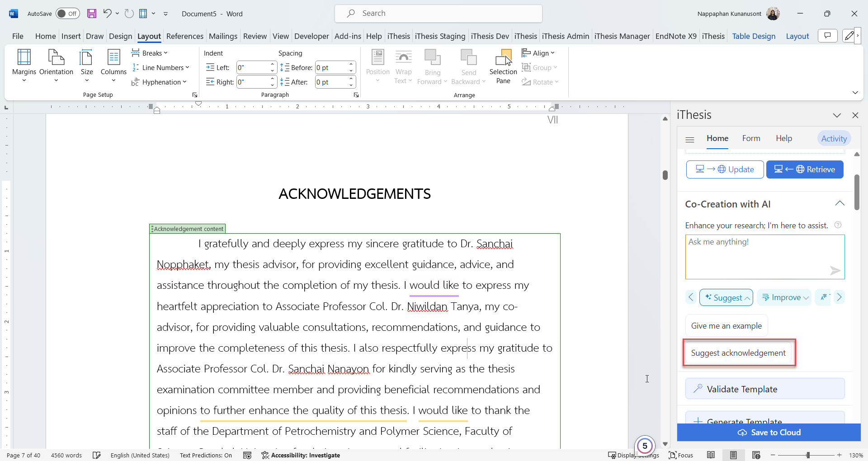
Task: Click the Indent Left field
Action: (x=253, y=68)
